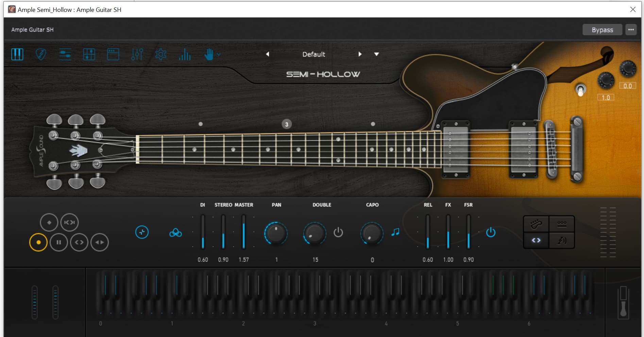Click the guitar knob showing 1.0
Screen dimensions: 644x337
point(606,81)
